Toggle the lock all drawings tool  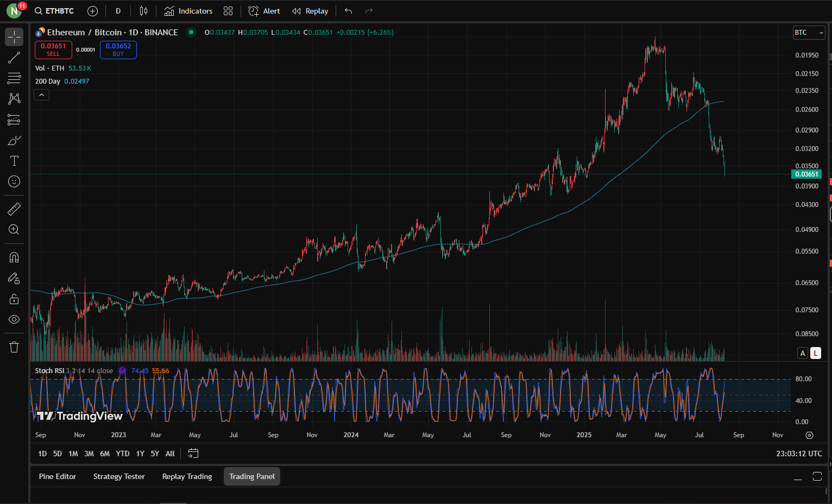[x=14, y=299]
